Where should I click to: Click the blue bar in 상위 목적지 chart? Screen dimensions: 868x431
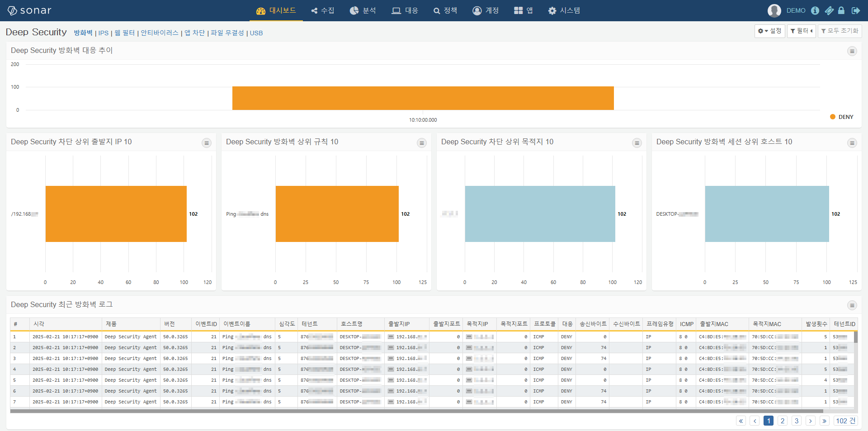pyautogui.click(x=540, y=214)
